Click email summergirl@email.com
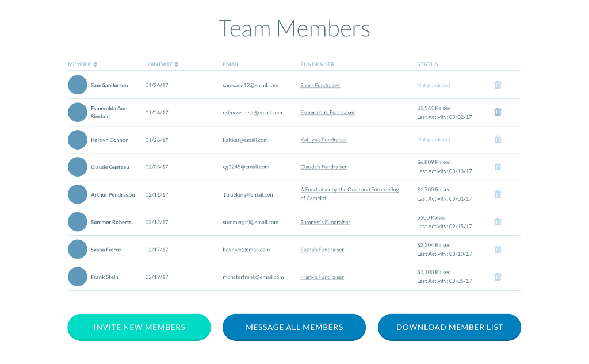The height and width of the screenshot is (364, 589). (x=251, y=222)
